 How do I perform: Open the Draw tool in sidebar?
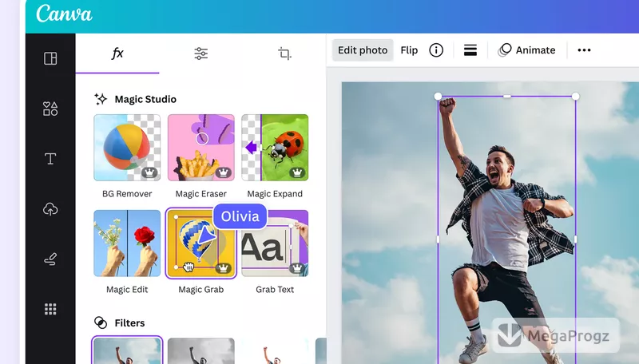50,259
